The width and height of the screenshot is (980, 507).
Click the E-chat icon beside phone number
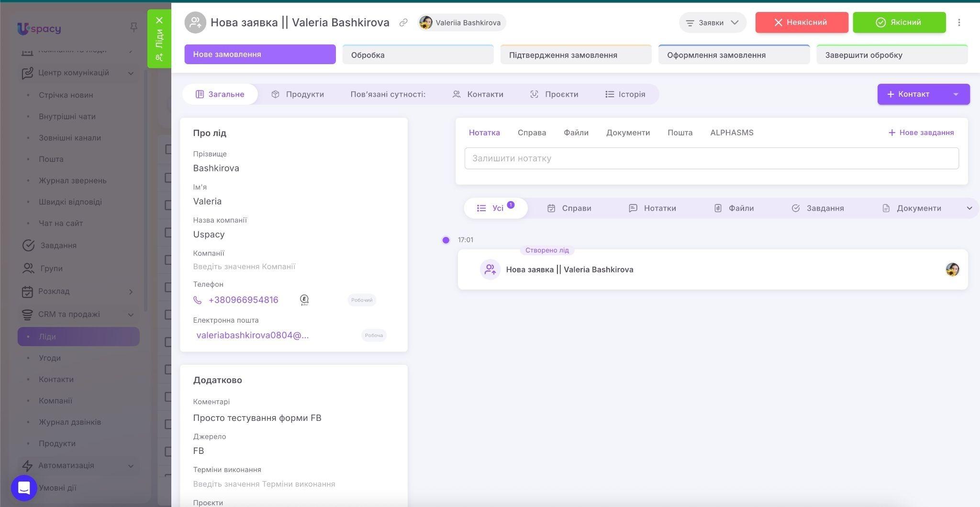point(304,300)
